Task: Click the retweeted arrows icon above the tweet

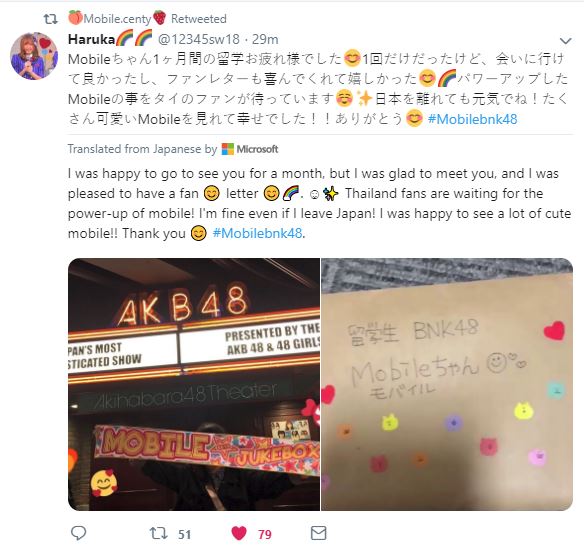Action: click(x=51, y=19)
